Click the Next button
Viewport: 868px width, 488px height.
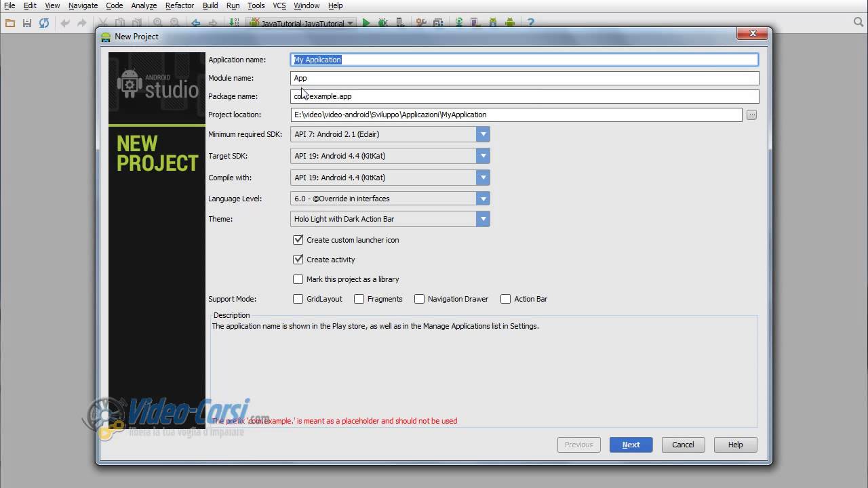click(631, 445)
